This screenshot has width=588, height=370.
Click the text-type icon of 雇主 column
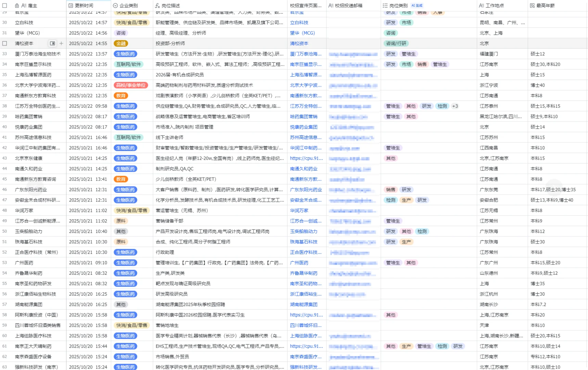click(24, 5)
